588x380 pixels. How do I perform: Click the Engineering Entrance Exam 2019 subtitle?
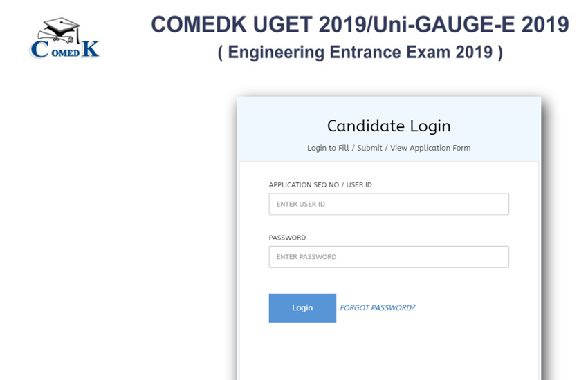coord(360,53)
